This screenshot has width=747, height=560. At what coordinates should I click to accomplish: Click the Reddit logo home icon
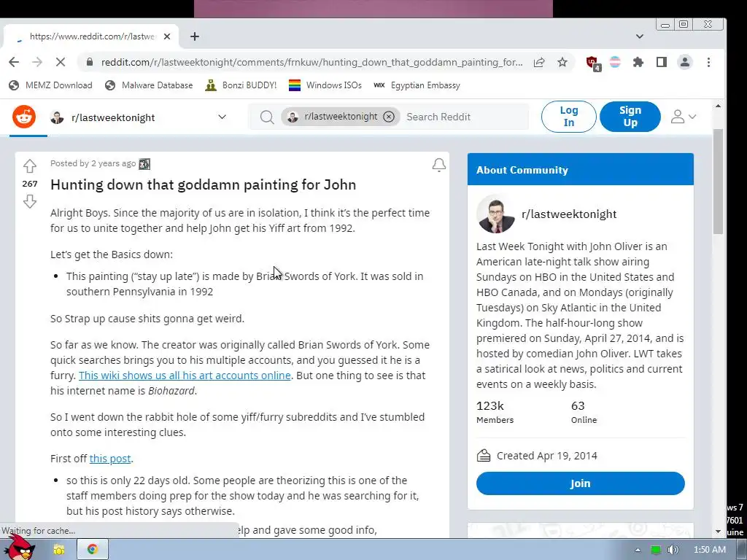24,117
